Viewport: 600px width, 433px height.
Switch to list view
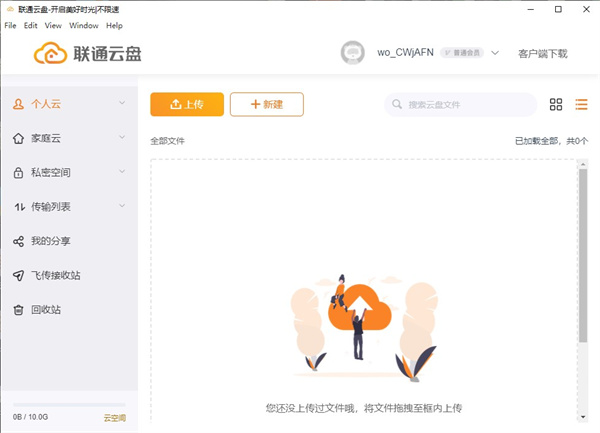point(581,104)
